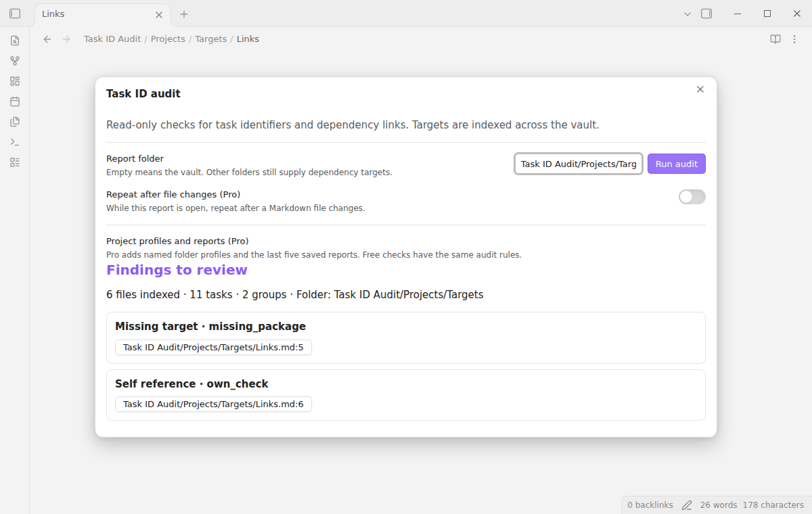
Task: Click the Task ID audit title
Action: 143,93
